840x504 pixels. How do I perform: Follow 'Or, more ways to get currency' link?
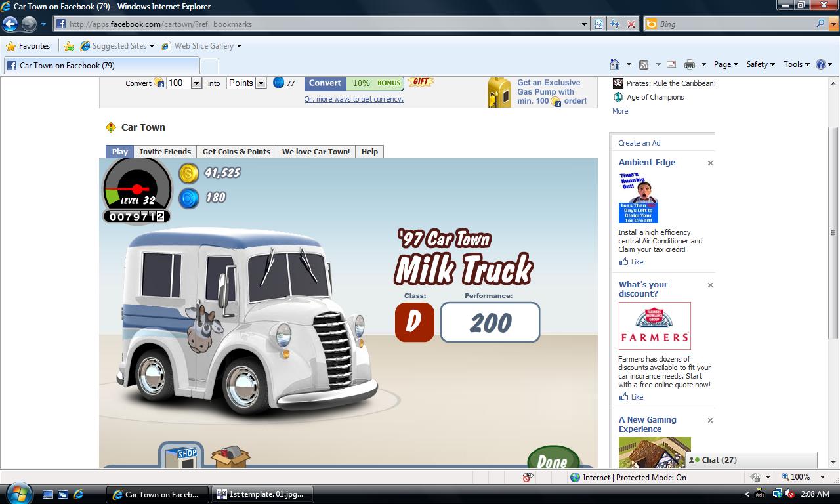[354, 100]
